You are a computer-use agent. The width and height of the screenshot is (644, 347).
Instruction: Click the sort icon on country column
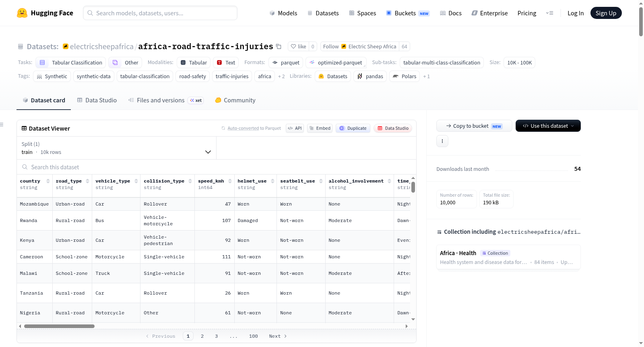[x=48, y=181]
